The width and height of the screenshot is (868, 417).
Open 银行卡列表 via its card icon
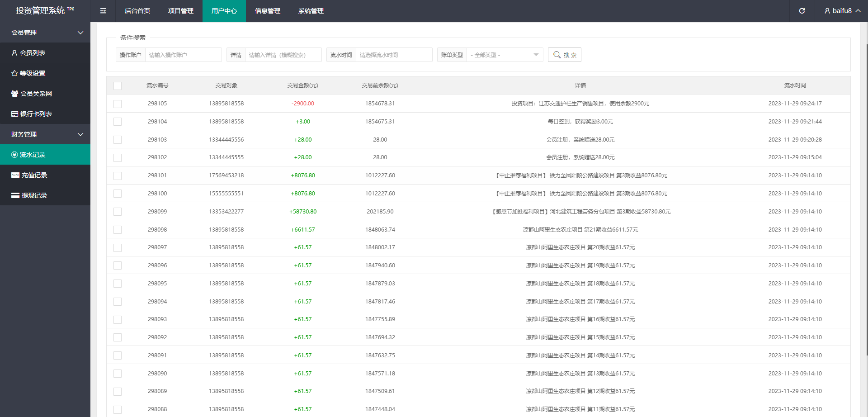[x=14, y=114]
